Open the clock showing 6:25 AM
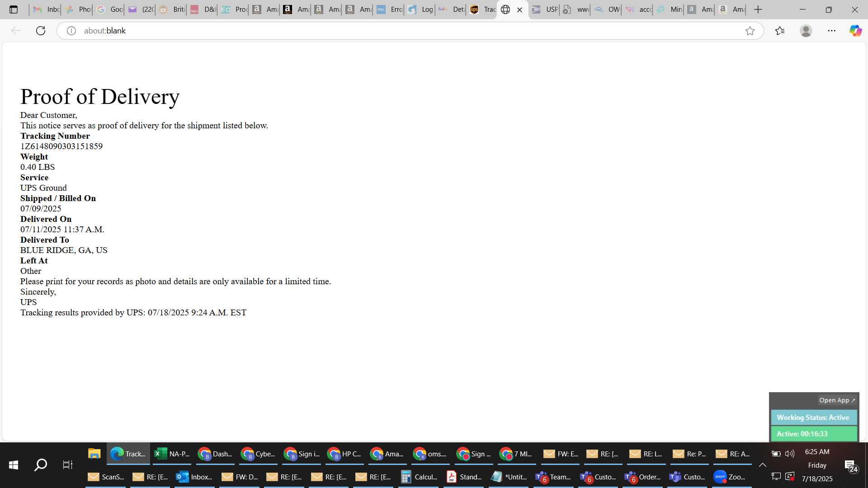Image resolution: width=868 pixels, height=488 pixels. [x=817, y=452]
